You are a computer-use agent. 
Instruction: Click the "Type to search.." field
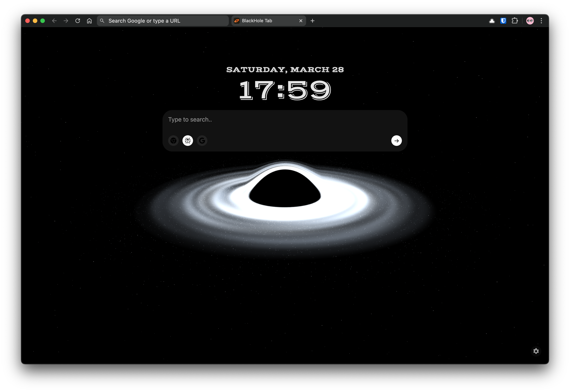(270, 120)
